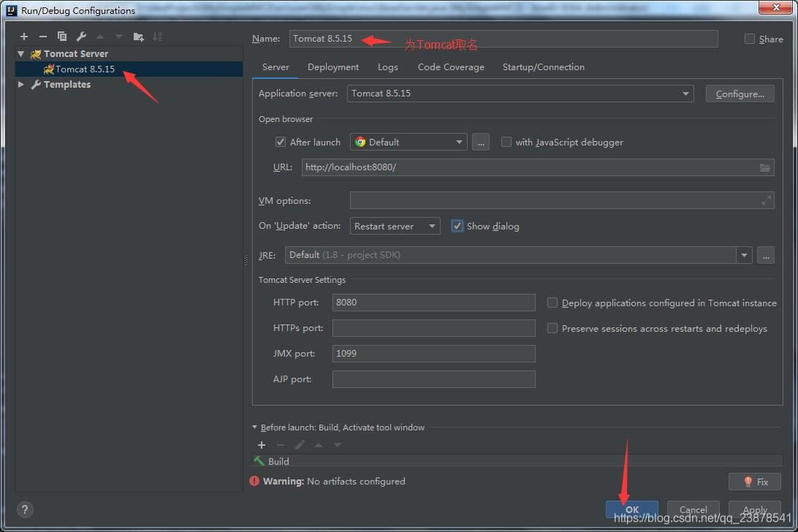
Task: Switch to the Logs tab
Action: tap(388, 67)
